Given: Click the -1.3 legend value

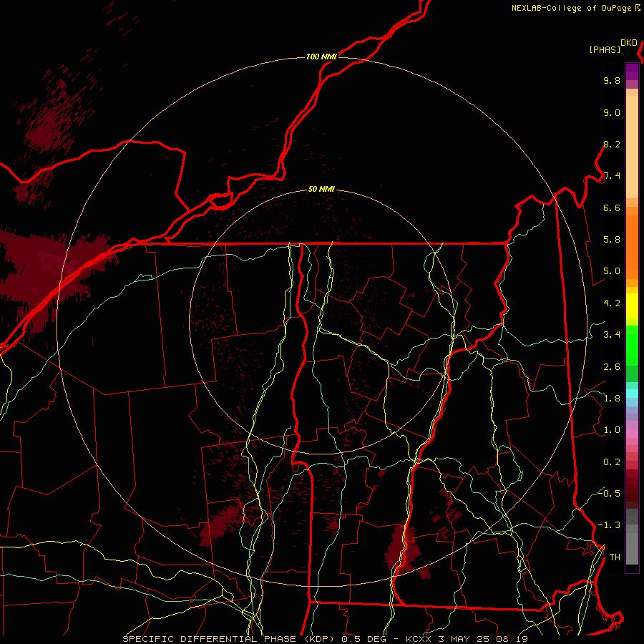Looking at the screenshot, I should coord(610,525).
